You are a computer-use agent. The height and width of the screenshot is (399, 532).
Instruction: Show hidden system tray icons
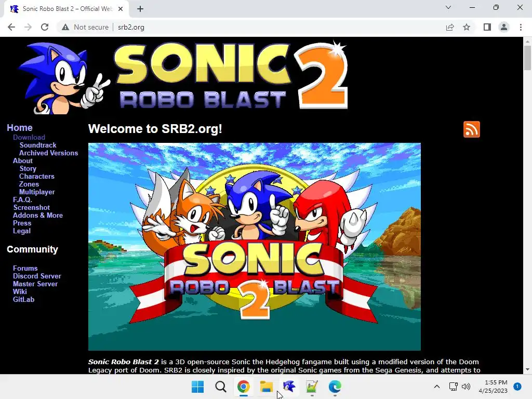coord(437,387)
